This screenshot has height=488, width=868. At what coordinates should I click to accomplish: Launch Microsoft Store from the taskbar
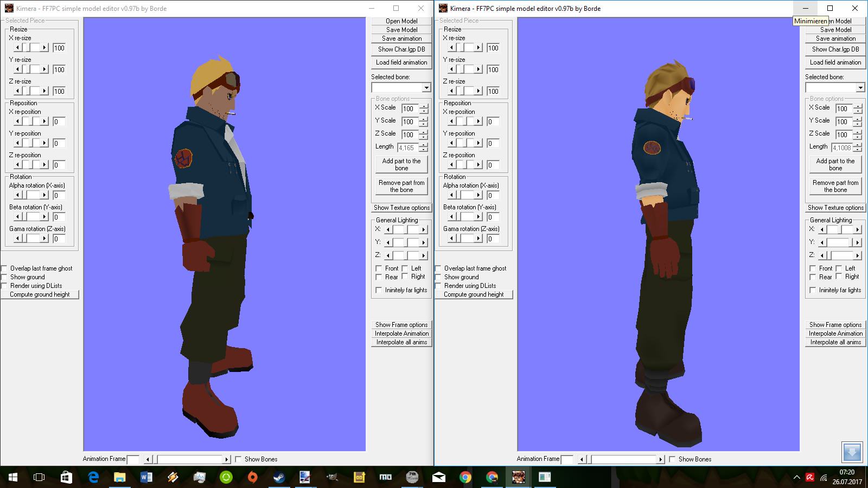point(66,477)
